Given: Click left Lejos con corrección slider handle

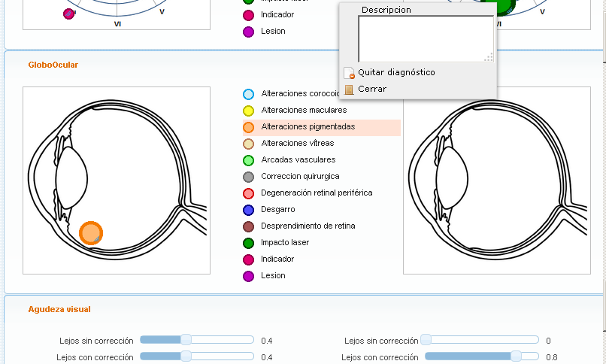Looking at the screenshot, I should click(x=186, y=356).
